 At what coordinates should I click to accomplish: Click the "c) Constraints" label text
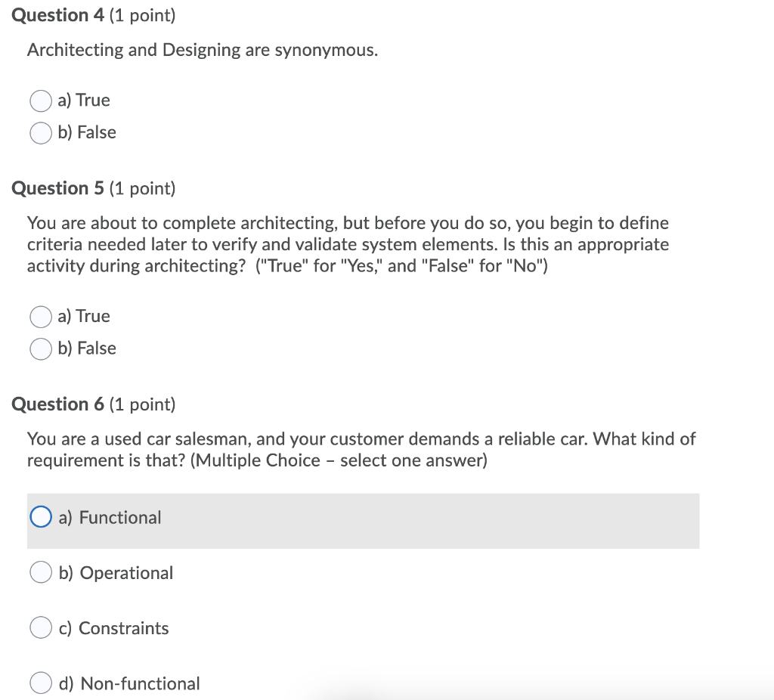coord(113,628)
